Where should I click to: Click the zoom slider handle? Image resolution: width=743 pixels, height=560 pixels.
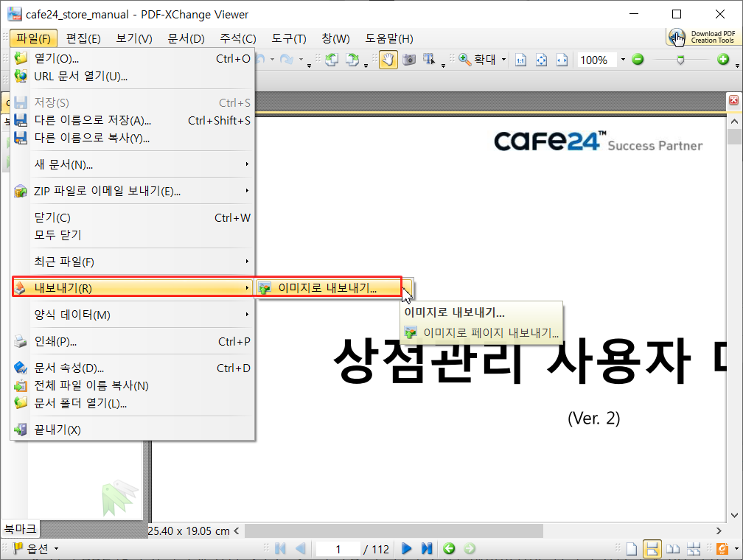(680, 60)
